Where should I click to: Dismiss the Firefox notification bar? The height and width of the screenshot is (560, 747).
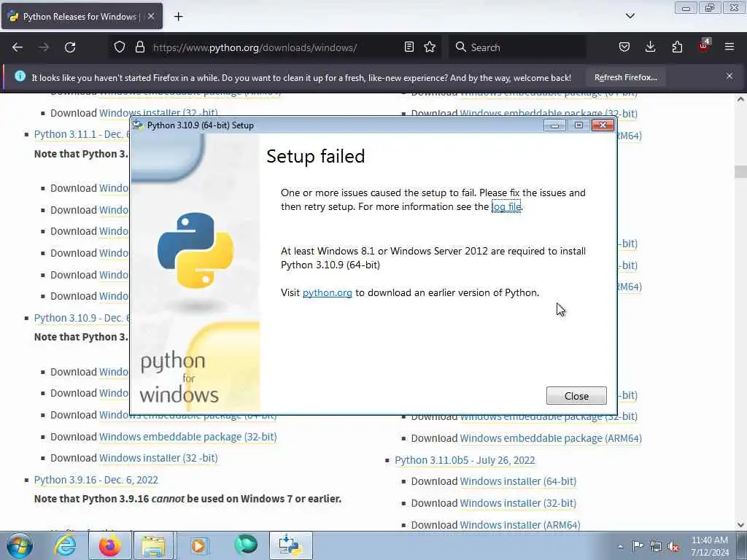[x=729, y=76]
